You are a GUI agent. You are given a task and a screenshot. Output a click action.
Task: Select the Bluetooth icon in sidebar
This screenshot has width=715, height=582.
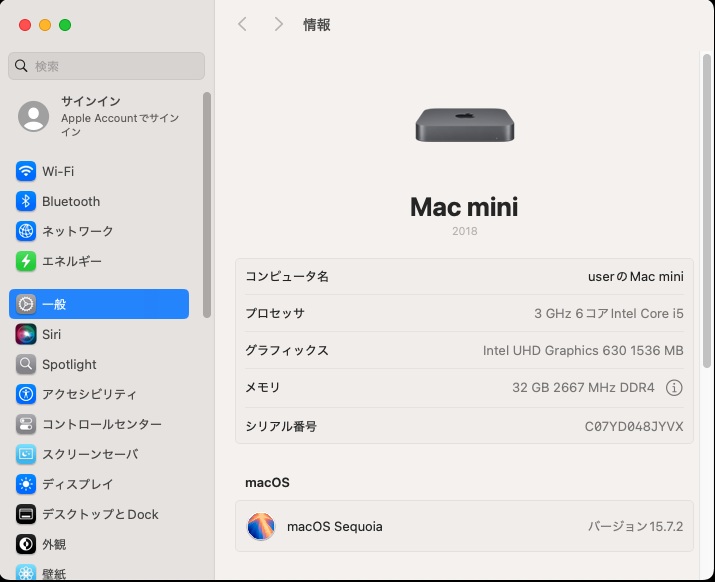(x=26, y=201)
